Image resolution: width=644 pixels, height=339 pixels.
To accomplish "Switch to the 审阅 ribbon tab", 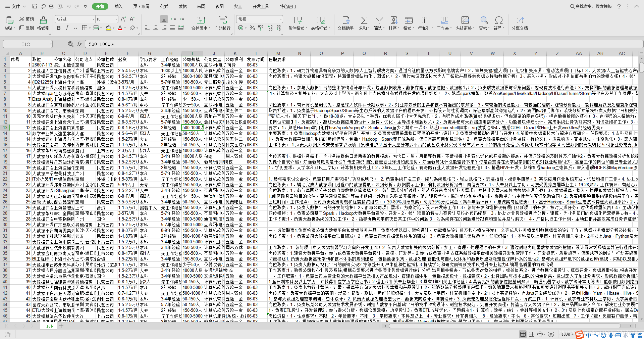I will click(x=201, y=6).
